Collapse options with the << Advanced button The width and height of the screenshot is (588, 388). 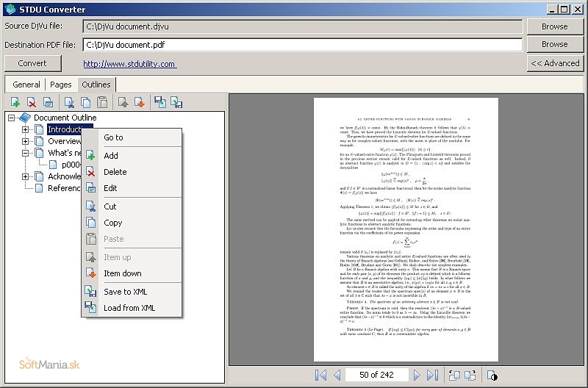(555, 63)
